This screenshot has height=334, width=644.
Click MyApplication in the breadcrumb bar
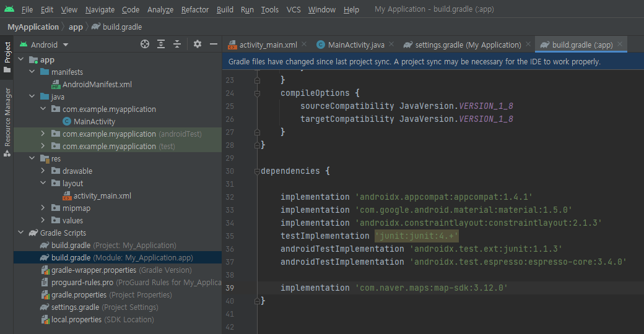point(33,27)
